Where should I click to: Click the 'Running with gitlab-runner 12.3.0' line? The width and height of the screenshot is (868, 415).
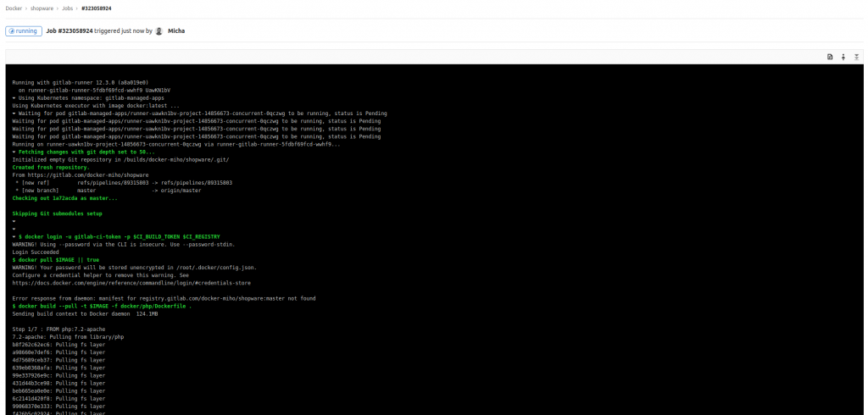click(81, 82)
